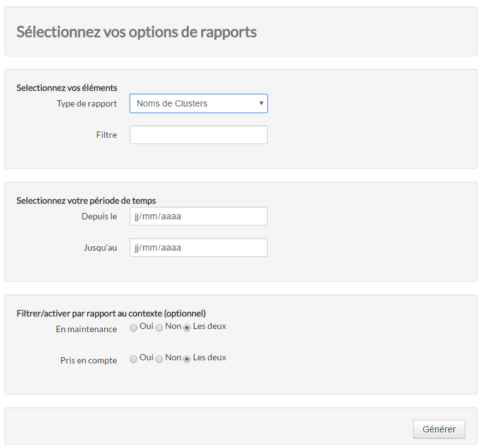Click the Jusqu'au label

(100, 247)
